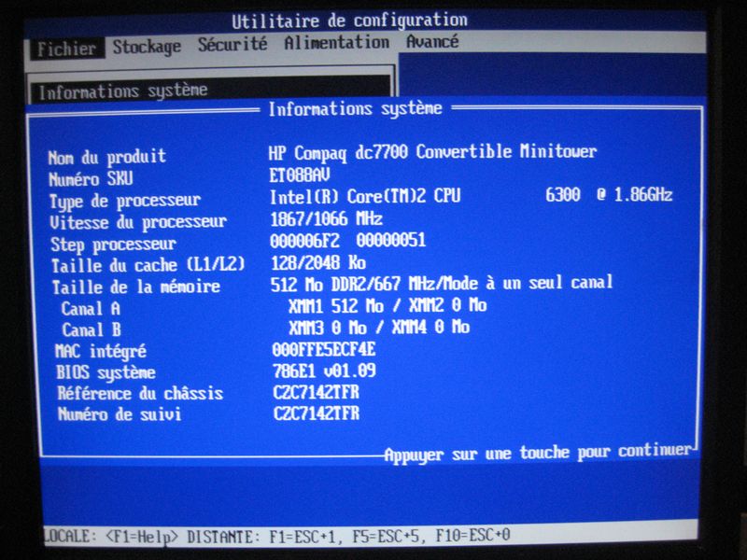Open the Fichier menu
Viewport: 747px width, 560px height.
[66, 49]
